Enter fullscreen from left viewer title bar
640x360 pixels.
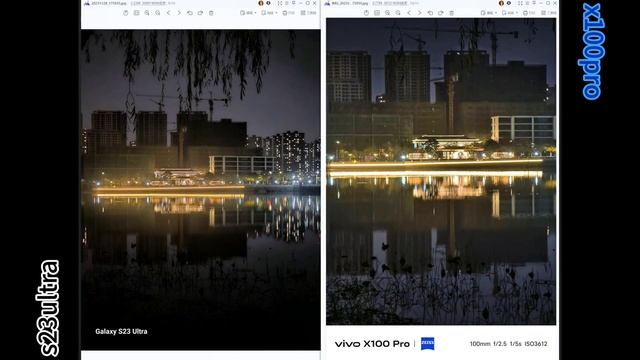pos(280,3)
